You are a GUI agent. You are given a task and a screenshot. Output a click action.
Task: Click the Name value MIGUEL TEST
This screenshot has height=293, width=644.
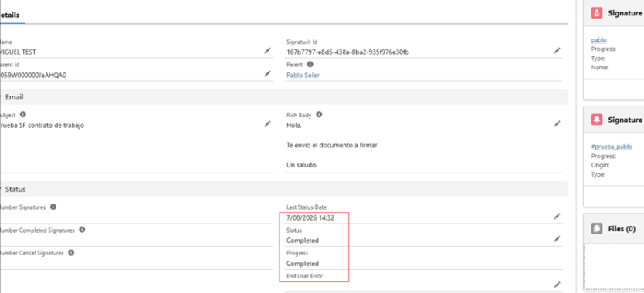(x=19, y=52)
